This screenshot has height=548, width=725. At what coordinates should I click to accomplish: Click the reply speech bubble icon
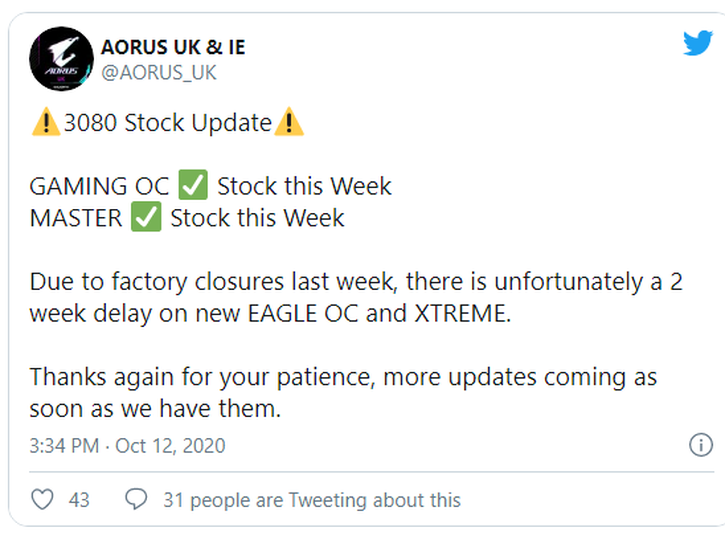coord(136,499)
